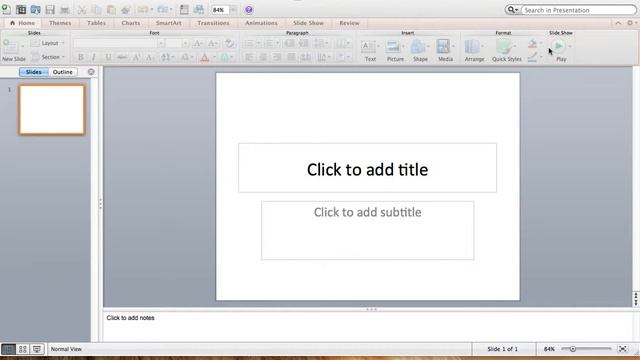640x360 pixels.
Task: Toggle Bold formatting
Action: 81,58
